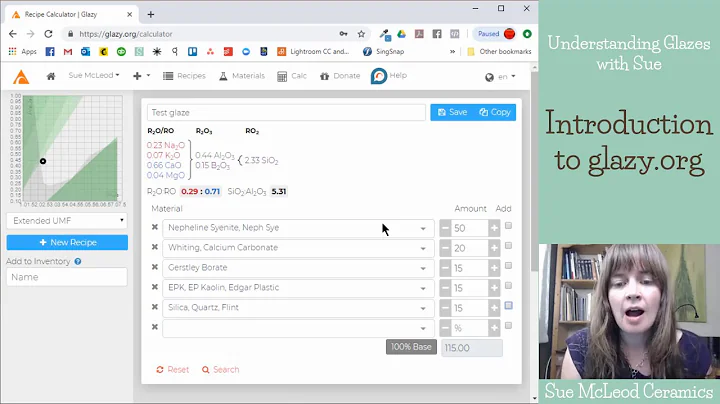
Task: Open the Donate menu item
Action: click(x=340, y=76)
